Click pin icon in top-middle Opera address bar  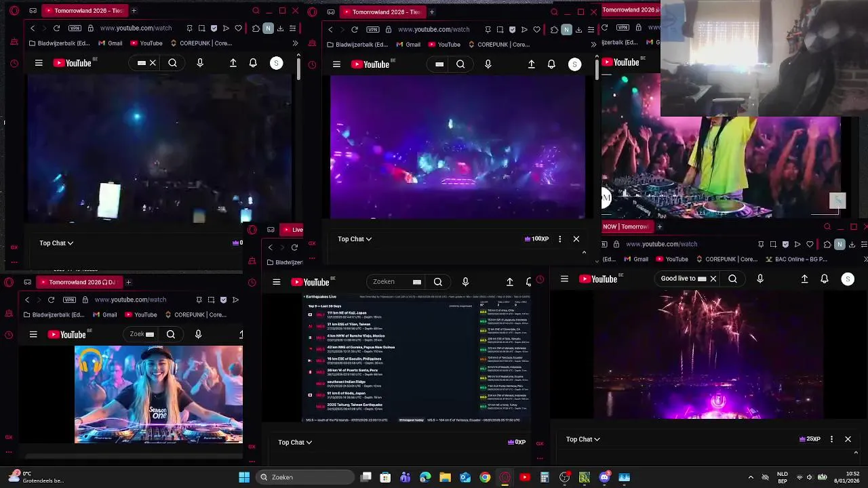pyautogui.click(x=488, y=30)
